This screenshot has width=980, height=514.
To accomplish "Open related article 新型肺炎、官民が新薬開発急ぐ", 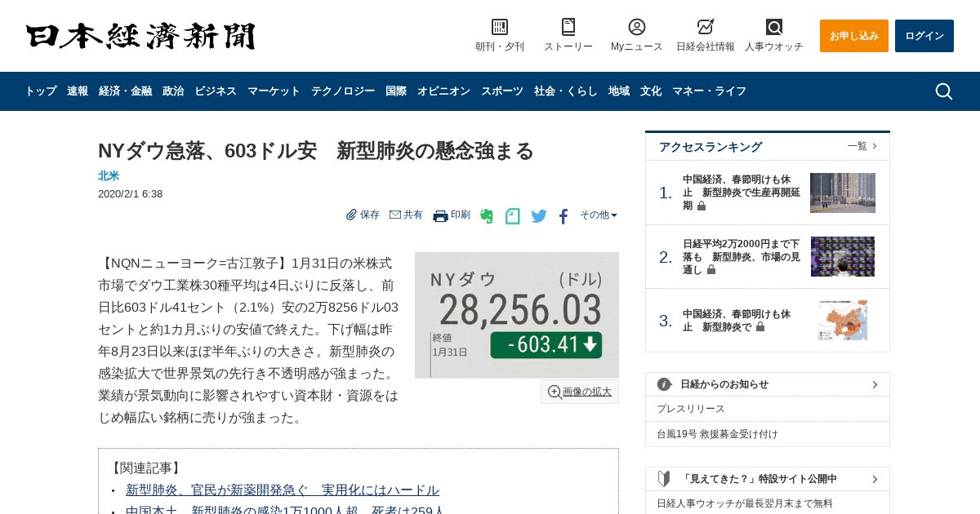I will (x=283, y=490).
